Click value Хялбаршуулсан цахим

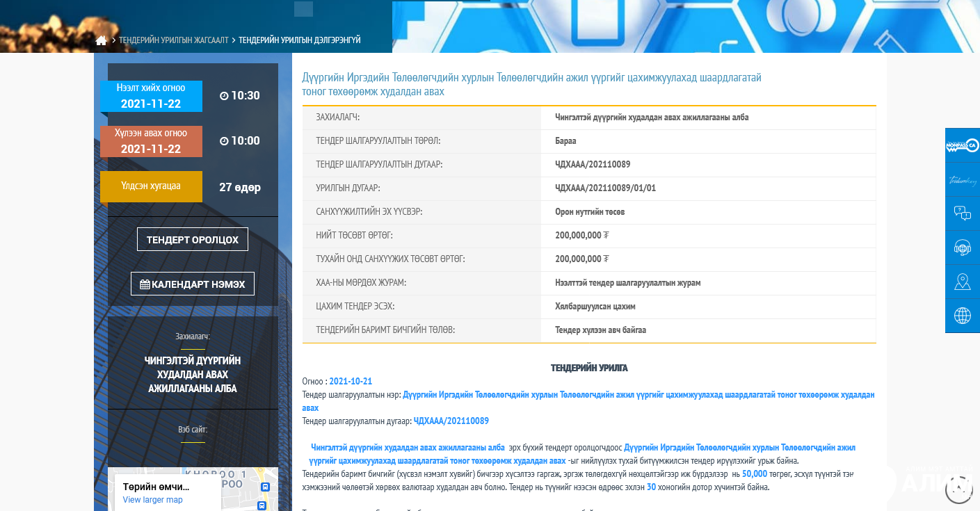pos(595,307)
